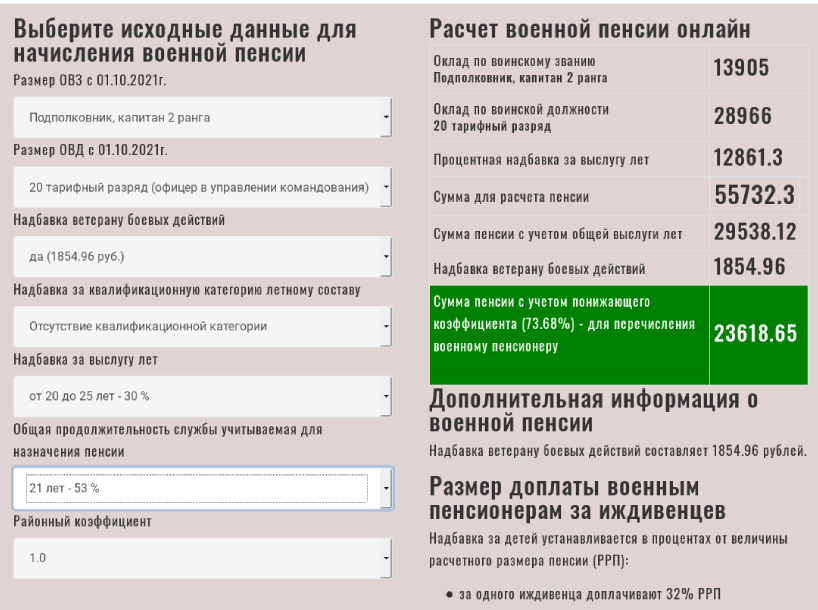Open the service bonus dropdown от 20 до 25 лет
This screenshot has height=610, width=818.
pos(202,396)
